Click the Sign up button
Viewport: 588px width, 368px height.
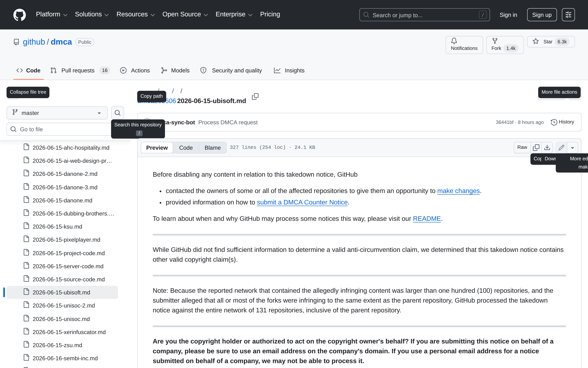coord(542,15)
